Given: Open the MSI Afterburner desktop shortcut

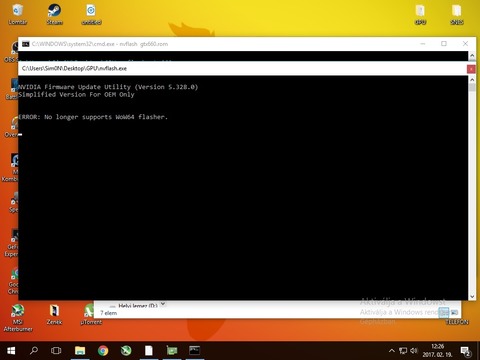Looking at the screenshot, I should click(x=18, y=318).
